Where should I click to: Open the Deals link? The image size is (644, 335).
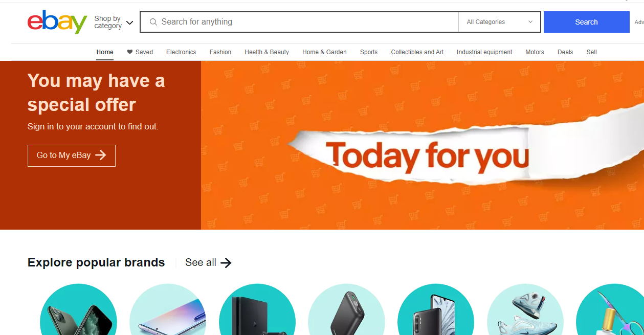[x=565, y=52]
